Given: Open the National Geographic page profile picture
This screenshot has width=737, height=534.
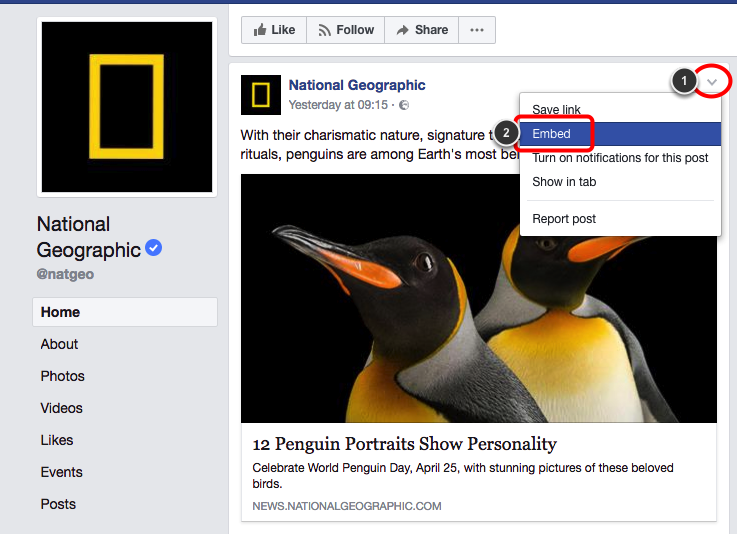Looking at the screenshot, I should (127, 107).
